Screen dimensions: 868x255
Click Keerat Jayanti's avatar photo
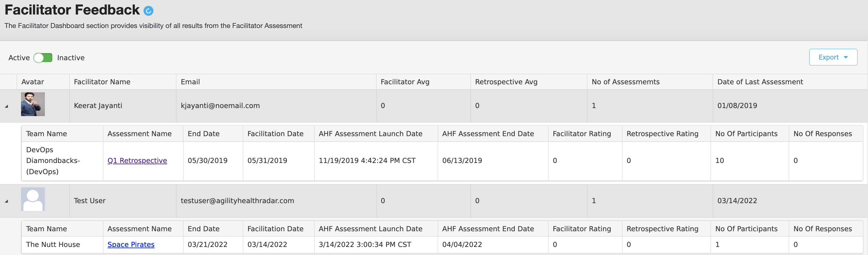click(33, 104)
